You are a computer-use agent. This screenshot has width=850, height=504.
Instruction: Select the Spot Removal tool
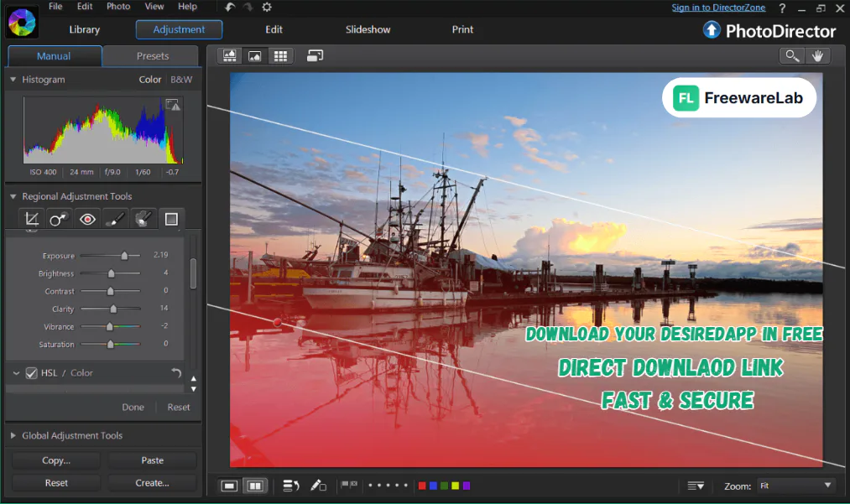click(x=58, y=219)
